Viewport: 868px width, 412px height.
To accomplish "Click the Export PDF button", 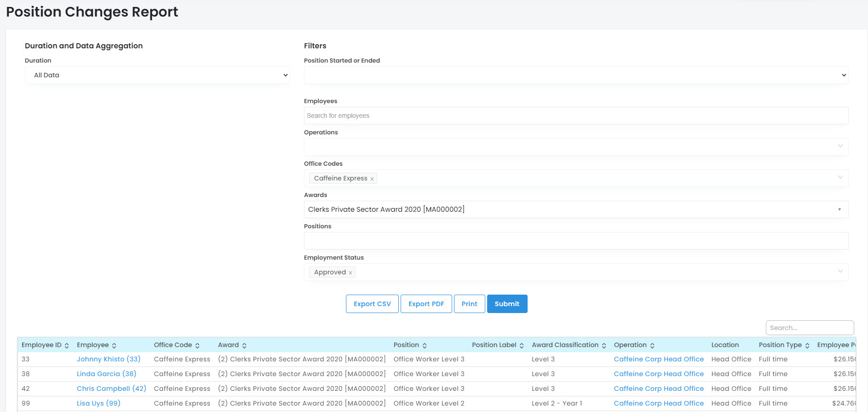I will 426,304.
